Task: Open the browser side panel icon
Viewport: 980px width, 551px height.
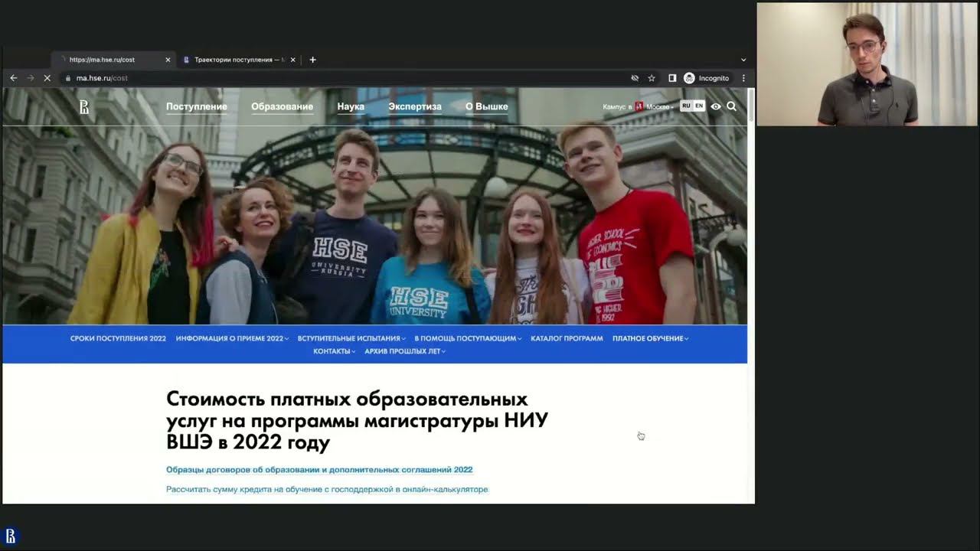Action: click(x=672, y=78)
